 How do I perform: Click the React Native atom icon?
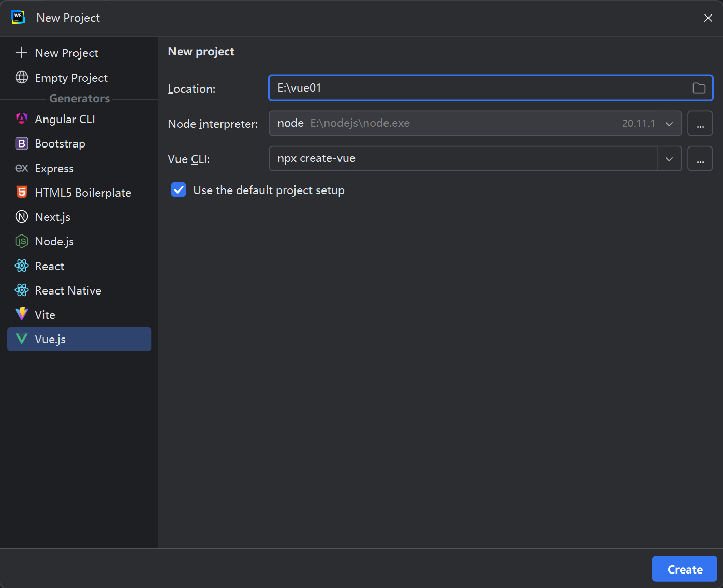click(22, 290)
